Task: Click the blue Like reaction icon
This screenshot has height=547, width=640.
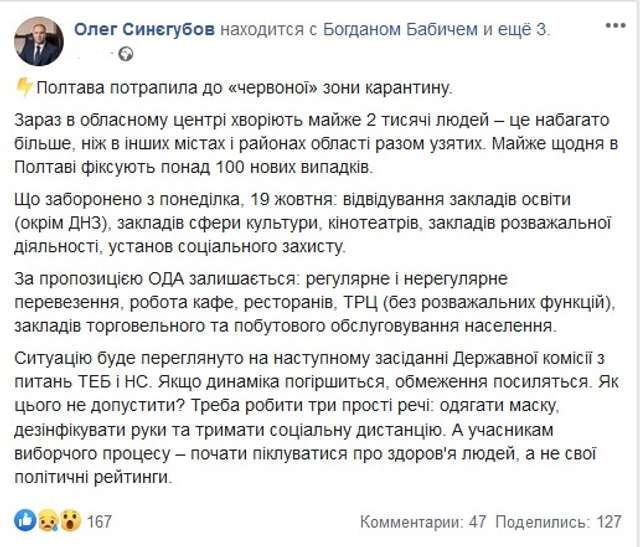Action: 23,521
